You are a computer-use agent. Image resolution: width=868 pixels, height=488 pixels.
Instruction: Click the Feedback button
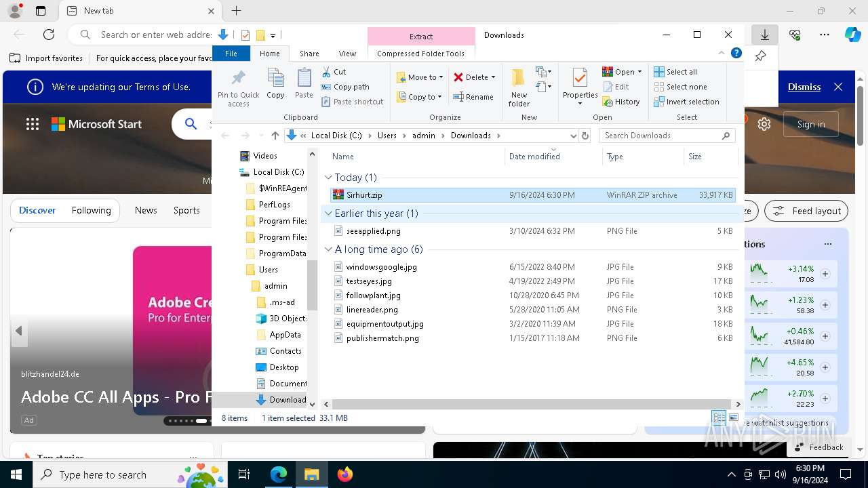tap(818, 447)
